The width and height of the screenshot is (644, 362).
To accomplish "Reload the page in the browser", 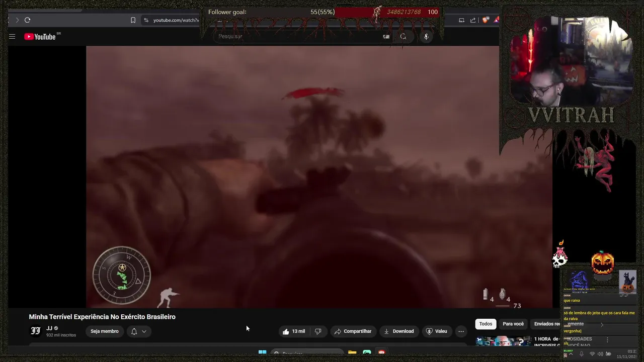I will pyautogui.click(x=27, y=20).
